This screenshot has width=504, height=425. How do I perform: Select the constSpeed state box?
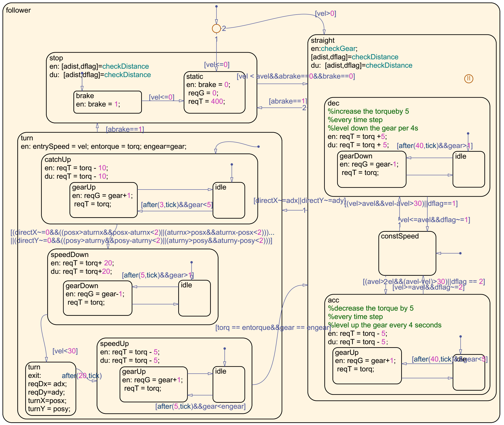[407, 253]
